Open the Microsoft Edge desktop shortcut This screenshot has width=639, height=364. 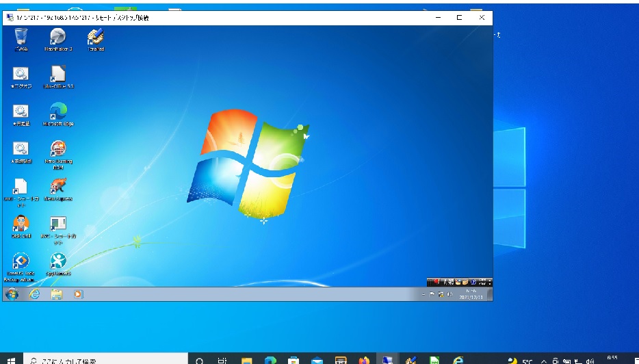pos(58,114)
